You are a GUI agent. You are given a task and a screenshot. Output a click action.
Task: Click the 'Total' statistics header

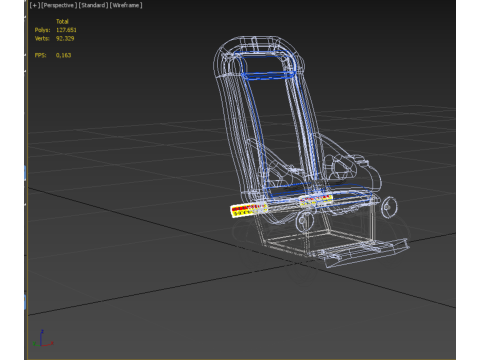pyautogui.click(x=62, y=21)
